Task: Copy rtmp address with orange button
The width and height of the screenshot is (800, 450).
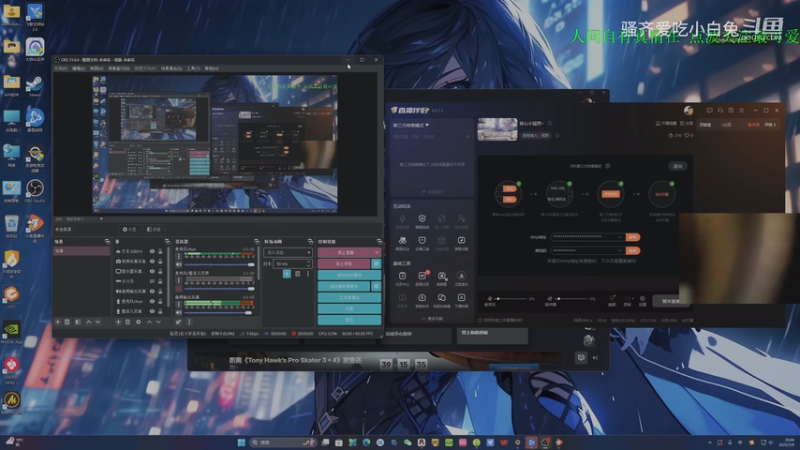Action: [633, 237]
